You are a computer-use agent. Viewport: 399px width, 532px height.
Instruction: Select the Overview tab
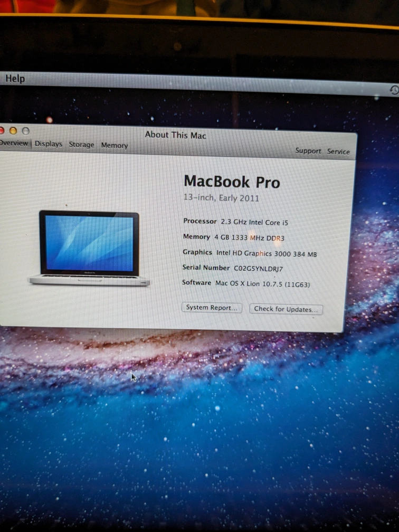point(14,143)
